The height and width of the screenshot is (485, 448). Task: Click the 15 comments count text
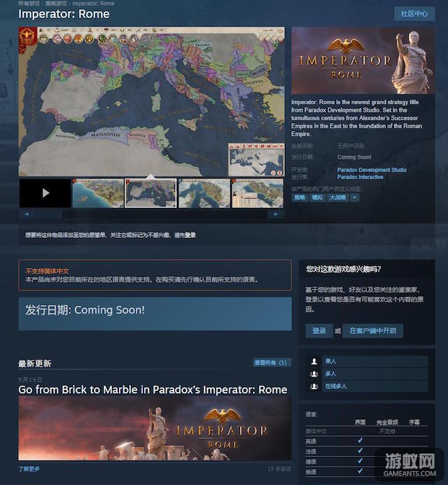(x=279, y=469)
